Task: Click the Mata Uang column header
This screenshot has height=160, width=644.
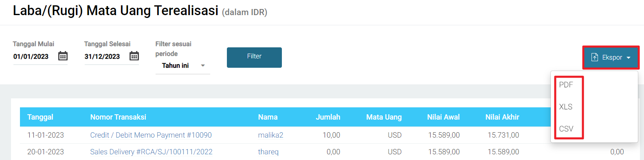Action: (384, 117)
